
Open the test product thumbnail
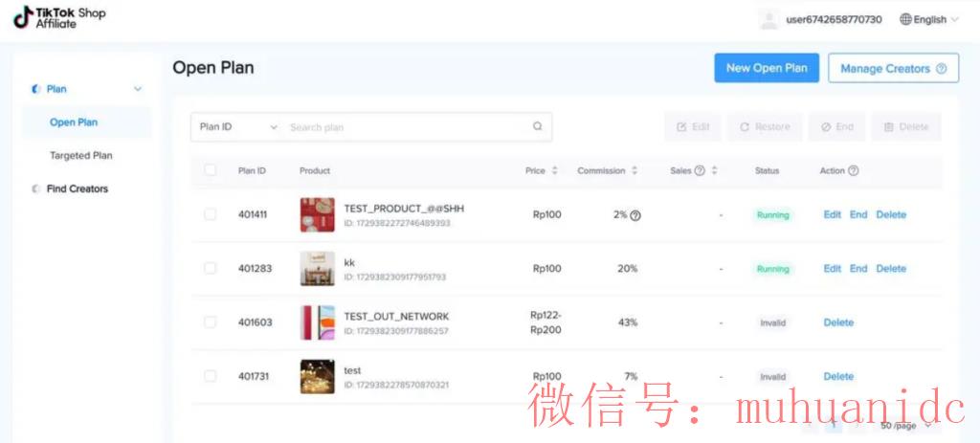[318, 376]
